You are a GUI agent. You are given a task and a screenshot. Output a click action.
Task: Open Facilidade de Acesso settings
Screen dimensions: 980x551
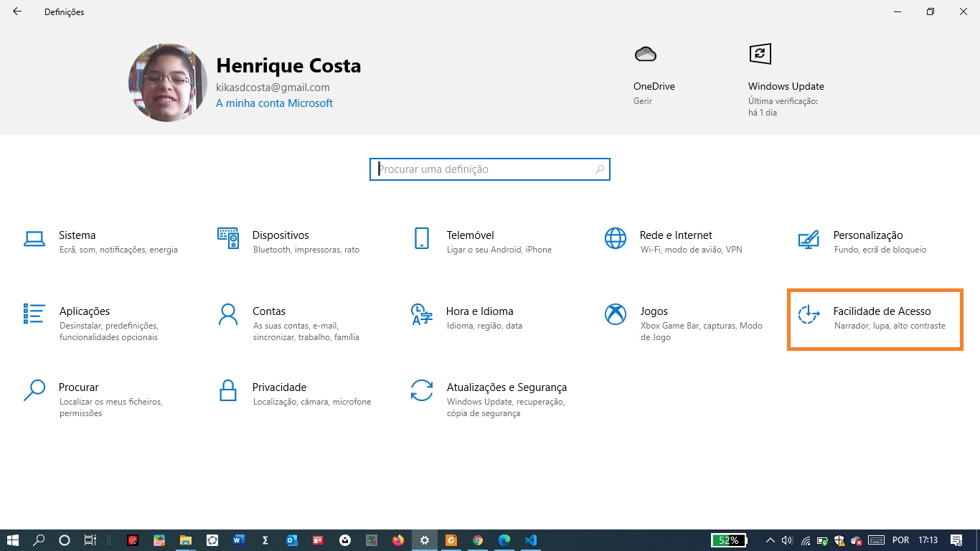tap(875, 319)
